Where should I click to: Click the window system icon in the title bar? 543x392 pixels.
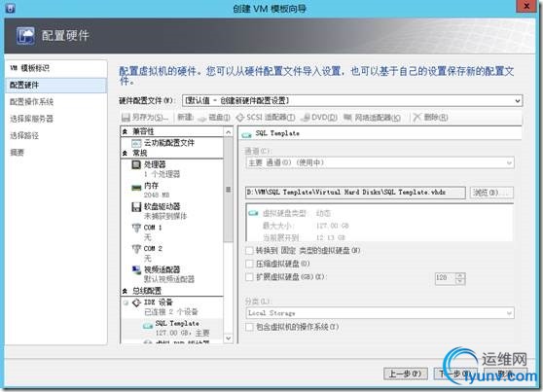[x=10, y=8]
